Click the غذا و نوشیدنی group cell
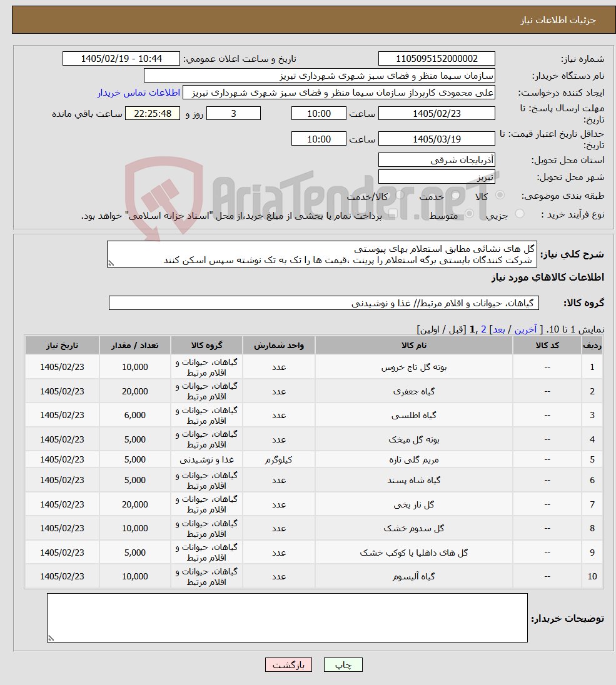The height and width of the screenshot is (685, 616). coord(206,459)
